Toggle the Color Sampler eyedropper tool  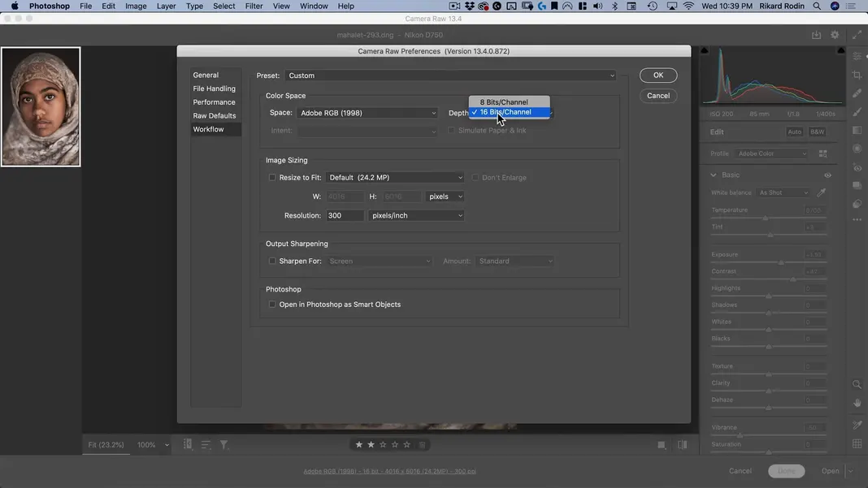[857, 425]
